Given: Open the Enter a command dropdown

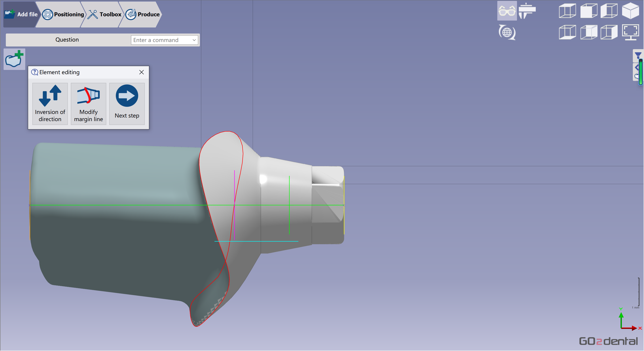Looking at the screenshot, I should click(164, 40).
